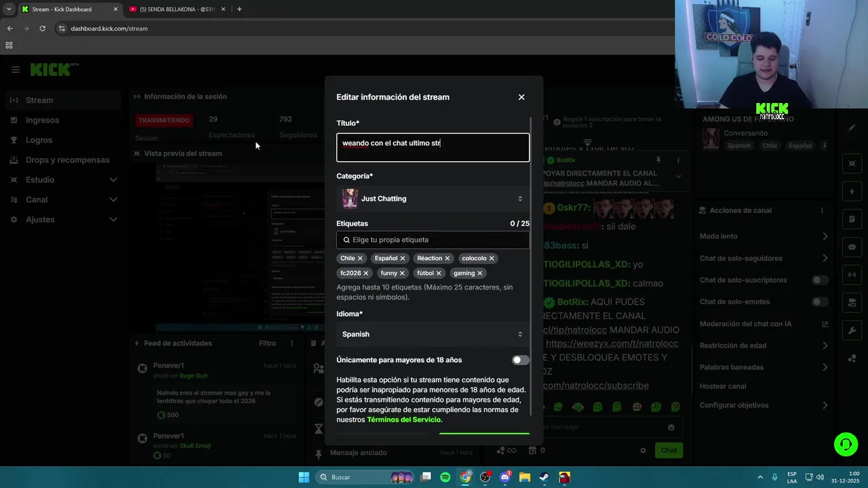Open the Just Chatting category dropdown
Viewport: 868px width, 488px height.
point(433,199)
